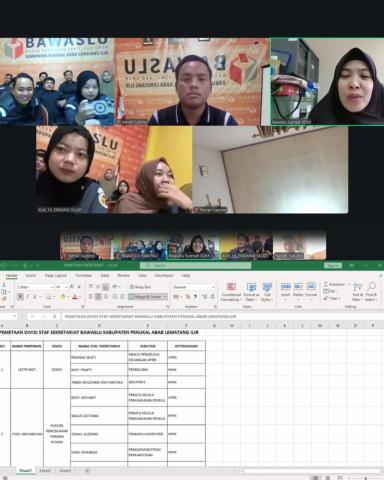Screen dimensions: 384x480
Task: Select highlighted speaker thumbnail in Zoom strip
Action: [193, 246]
